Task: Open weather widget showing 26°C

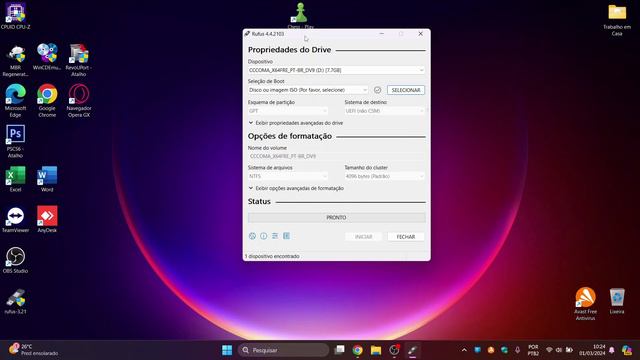Action: coord(33,350)
